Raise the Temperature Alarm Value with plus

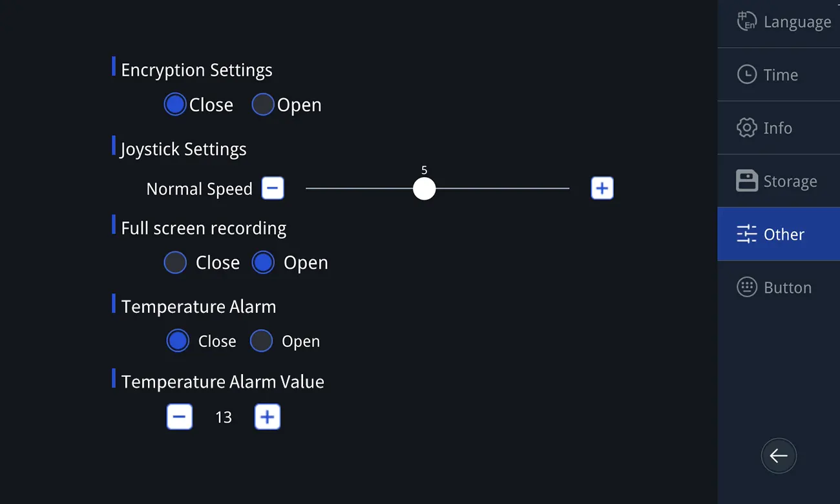[268, 417]
